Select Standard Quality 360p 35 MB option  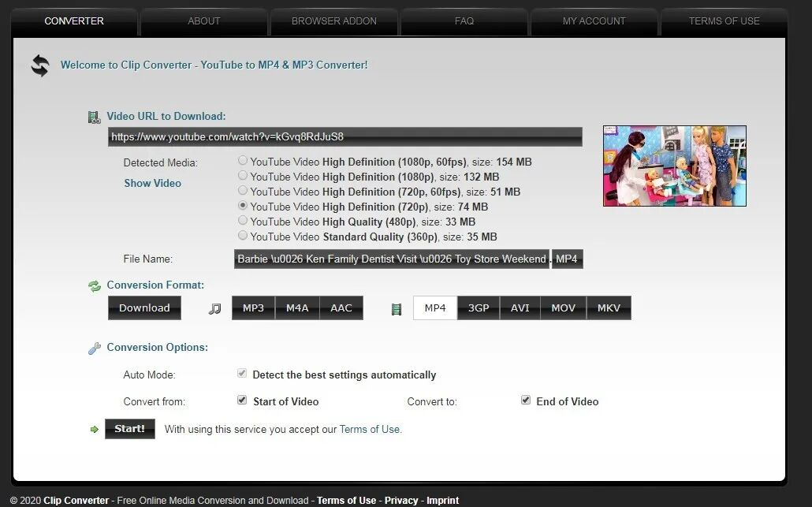(x=242, y=235)
